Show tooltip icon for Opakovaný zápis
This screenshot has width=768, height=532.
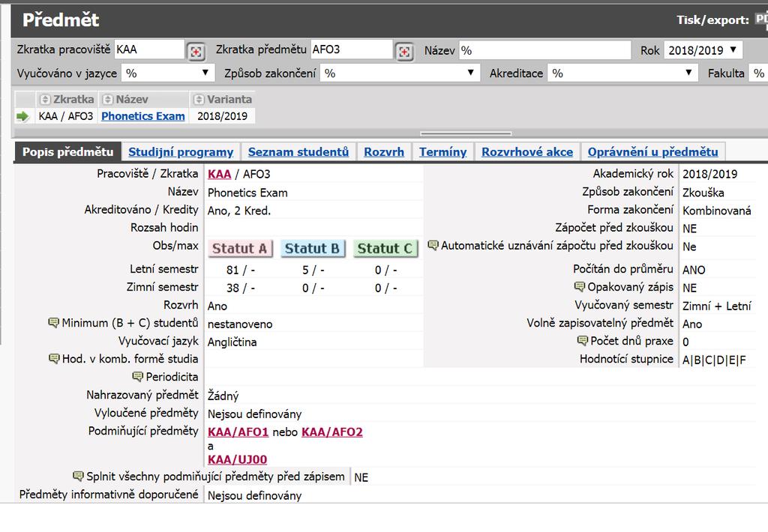(580, 286)
